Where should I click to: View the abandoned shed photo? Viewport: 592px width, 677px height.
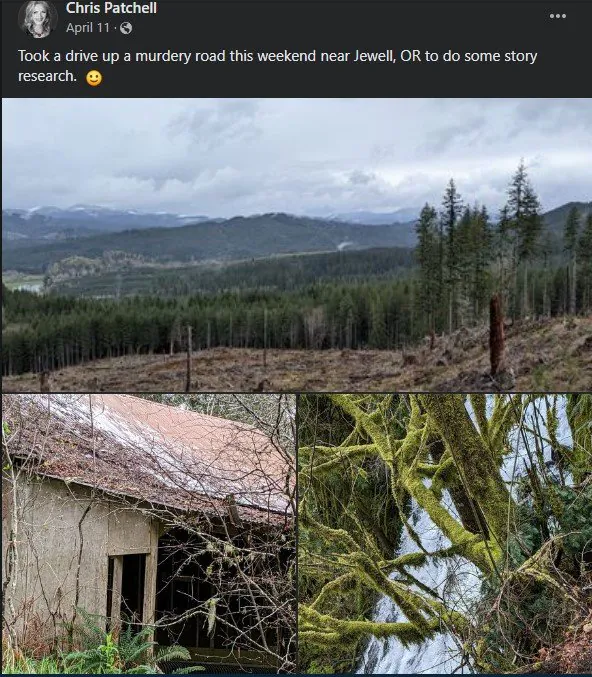click(149, 534)
